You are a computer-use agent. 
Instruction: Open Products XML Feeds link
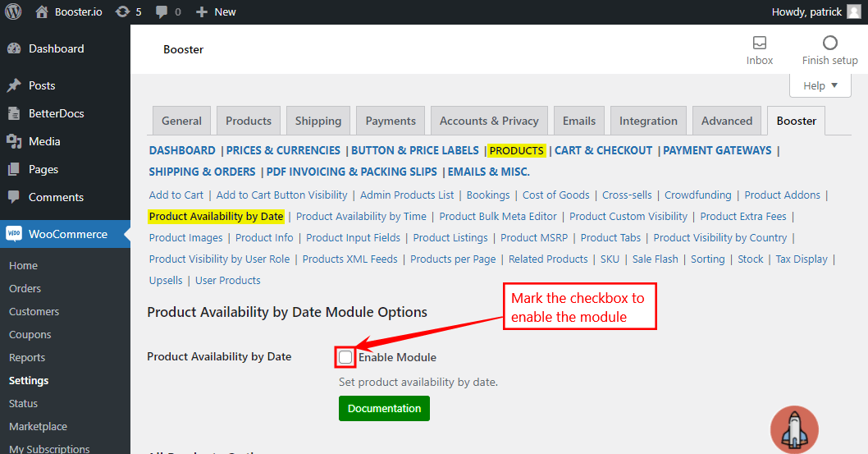pos(349,259)
